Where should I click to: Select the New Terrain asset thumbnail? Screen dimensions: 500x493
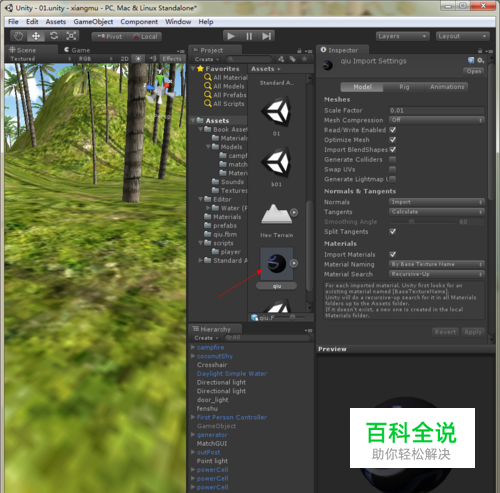275,213
